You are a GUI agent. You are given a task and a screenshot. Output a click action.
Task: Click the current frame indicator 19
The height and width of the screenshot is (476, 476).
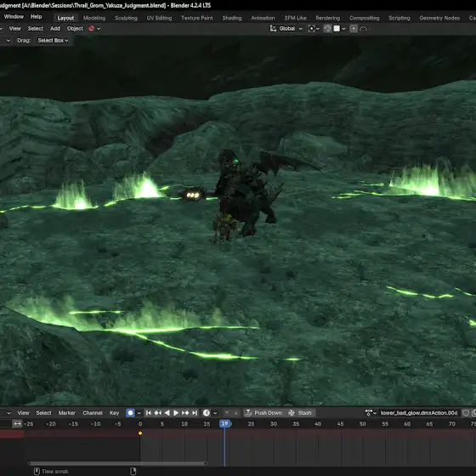pos(225,423)
